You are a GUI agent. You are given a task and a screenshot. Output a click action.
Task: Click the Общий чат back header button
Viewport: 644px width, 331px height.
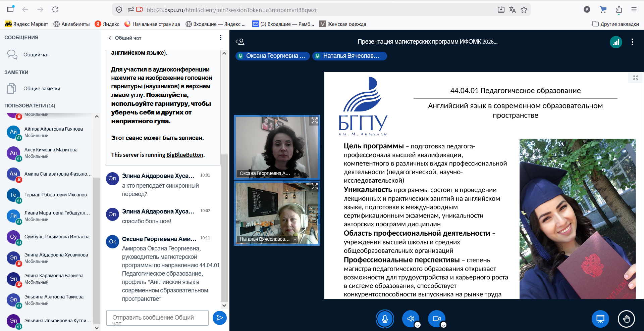tap(125, 38)
